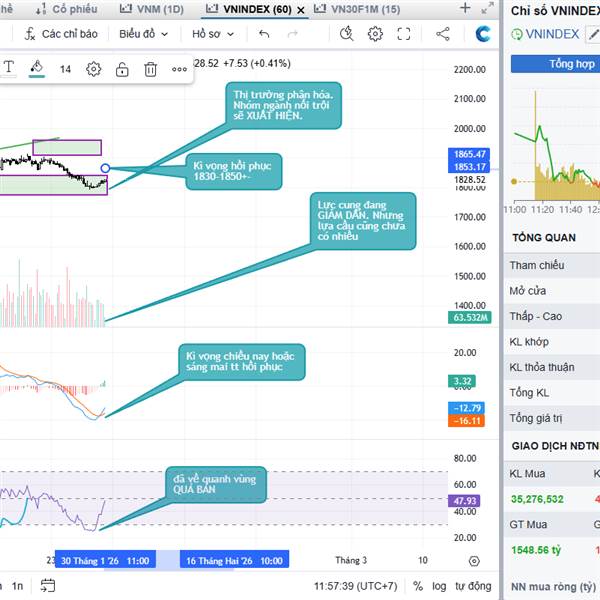Open more options three-dots menu
This screenshot has height=600, width=600.
click(179, 69)
